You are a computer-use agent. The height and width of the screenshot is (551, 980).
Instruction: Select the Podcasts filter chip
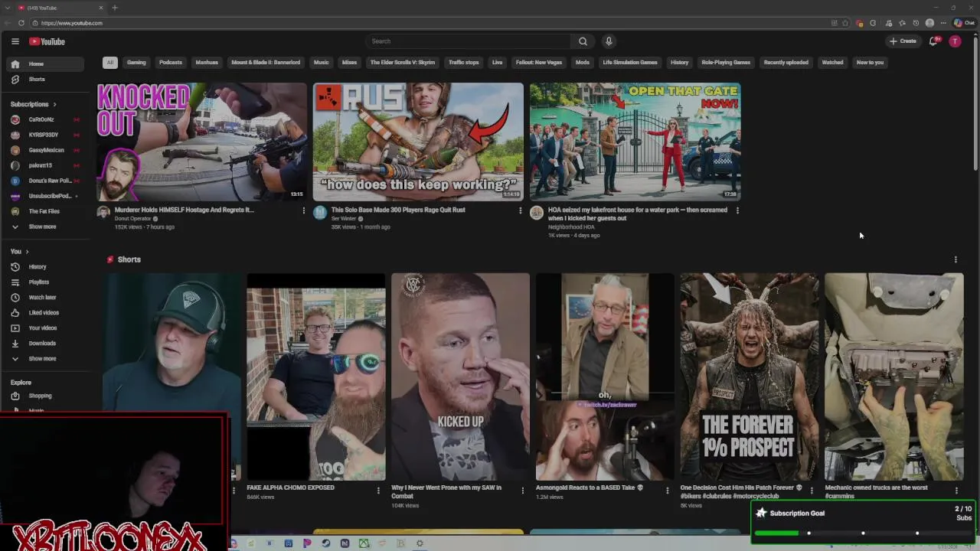tap(171, 63)
